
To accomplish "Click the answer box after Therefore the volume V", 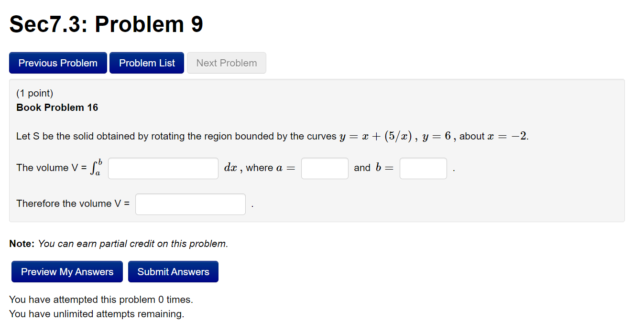I will (x=190, y=204).
